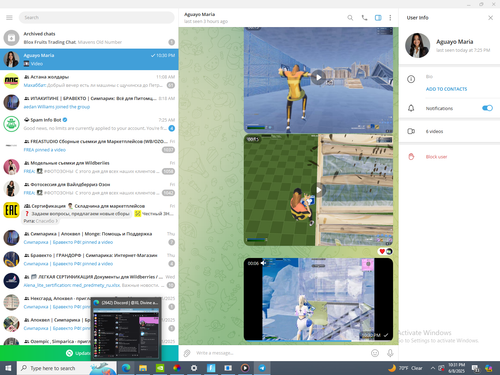Open File Explorer from the taskbar
This screenshot has width=500, height=375.
[x=143, y=368]
